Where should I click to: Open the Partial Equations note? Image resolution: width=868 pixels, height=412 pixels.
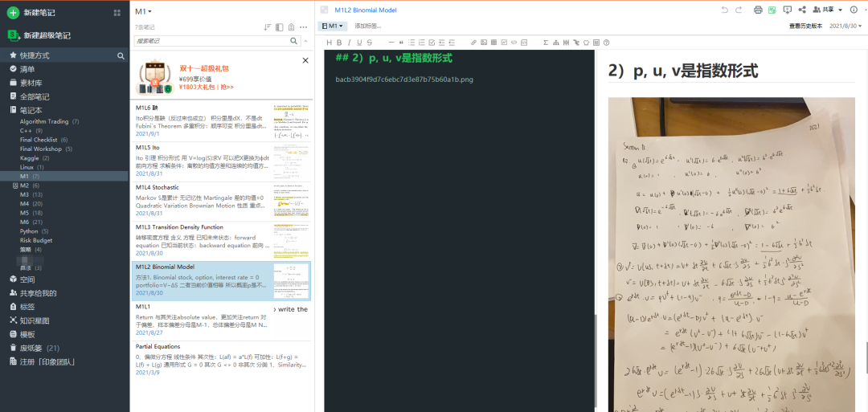pyautogui.click(x=222, y=361)
